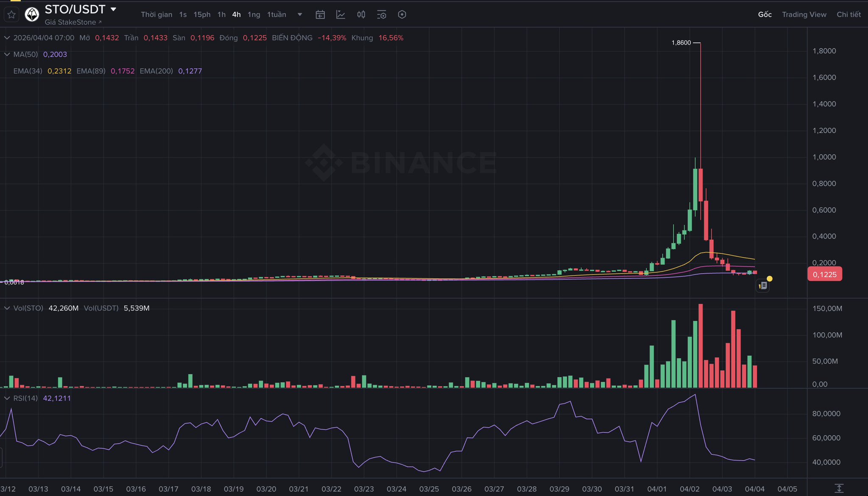
Task: Collapse the Vol(STO) indicator panel
Action: 7,308
